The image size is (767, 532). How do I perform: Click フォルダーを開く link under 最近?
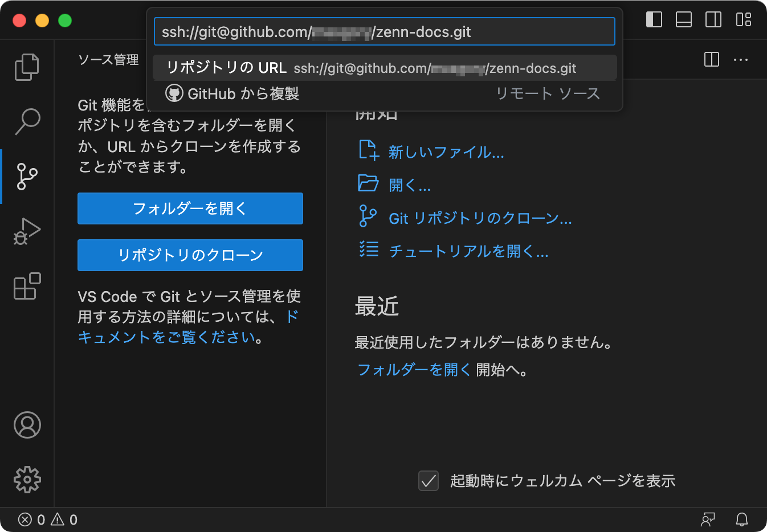coord(414,370)
